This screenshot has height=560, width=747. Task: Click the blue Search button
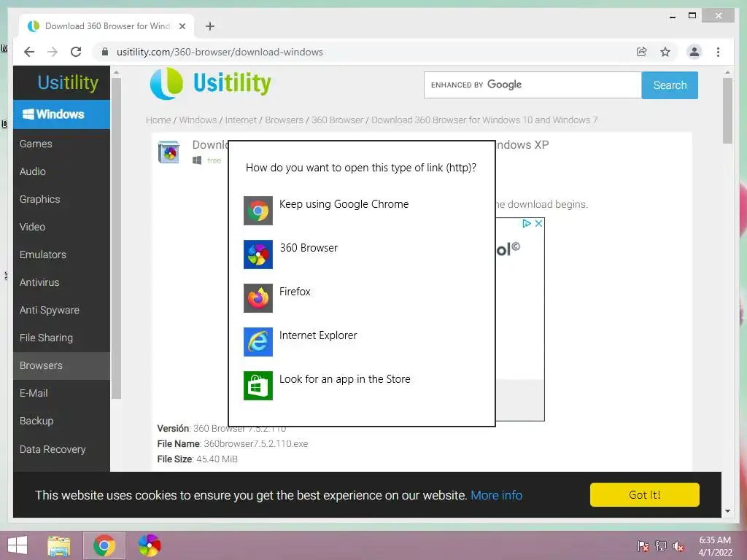tap(670, 85)
